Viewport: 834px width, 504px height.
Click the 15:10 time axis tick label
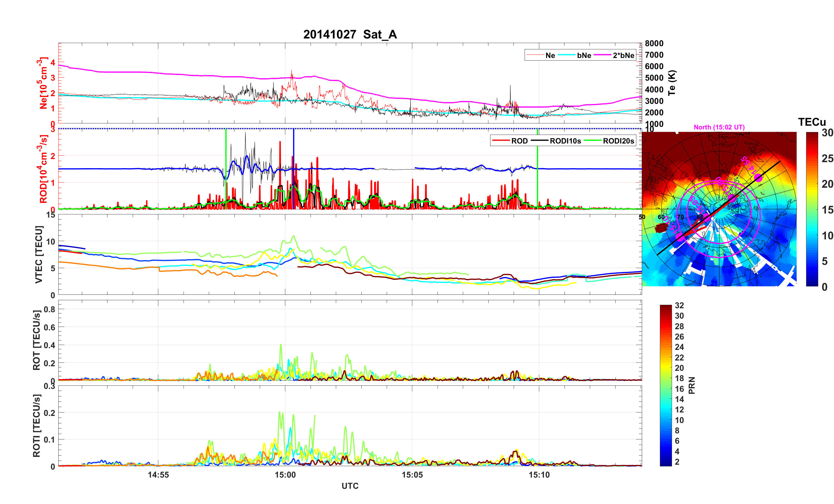point(539,475)
